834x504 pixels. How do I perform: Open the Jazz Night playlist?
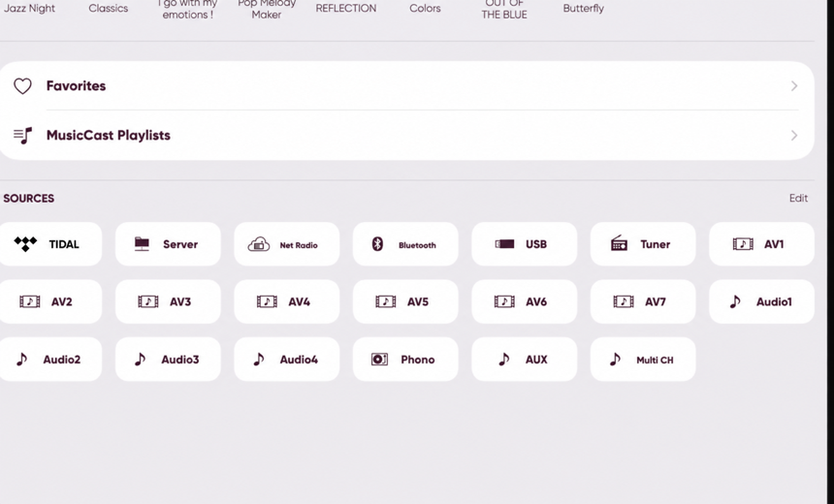[x=29, y=9]
